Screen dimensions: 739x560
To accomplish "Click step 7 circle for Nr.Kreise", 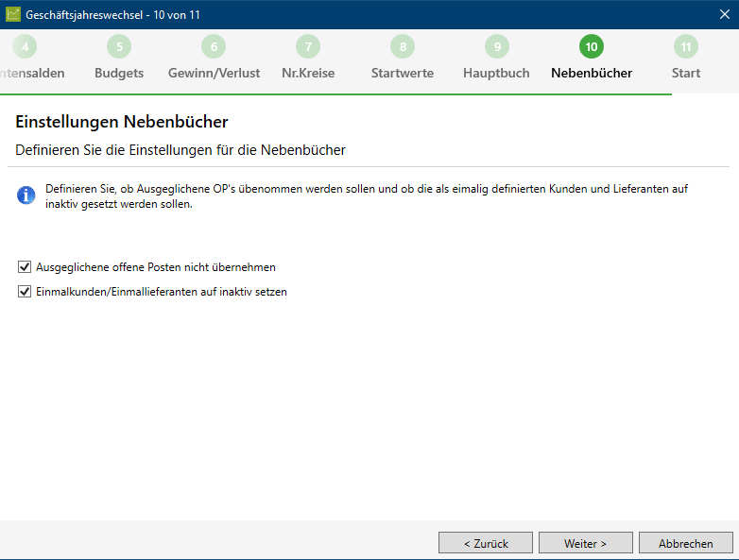I will 308,46.
